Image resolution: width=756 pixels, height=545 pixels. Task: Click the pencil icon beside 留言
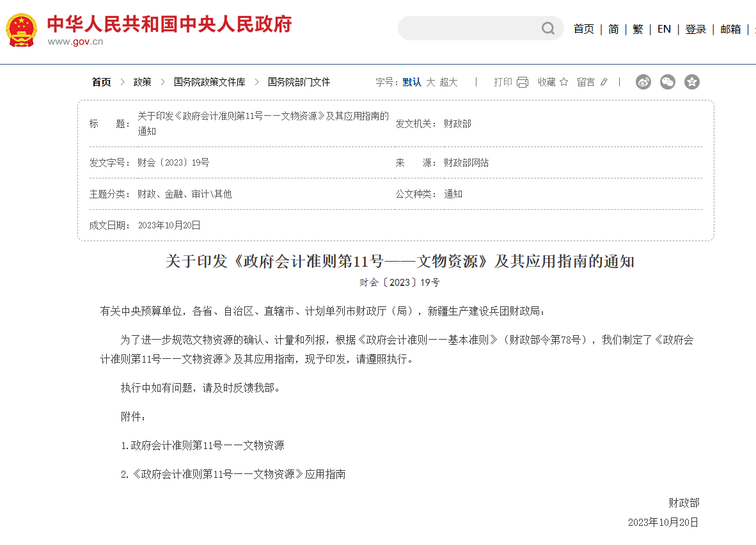click(604, 82)
